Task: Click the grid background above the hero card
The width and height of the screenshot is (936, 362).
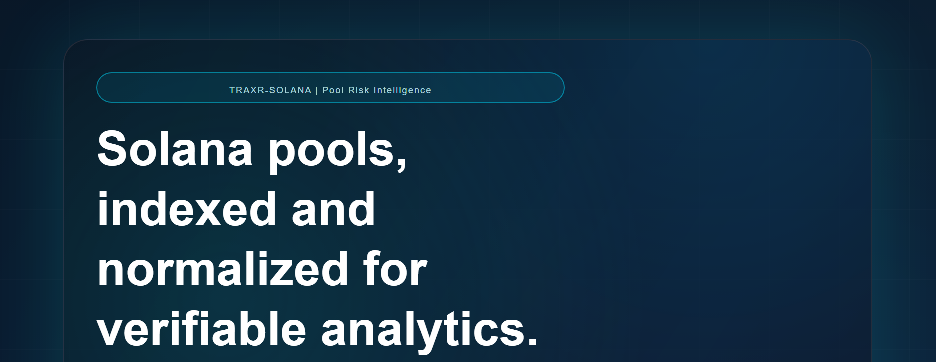Action: point(468,19)
